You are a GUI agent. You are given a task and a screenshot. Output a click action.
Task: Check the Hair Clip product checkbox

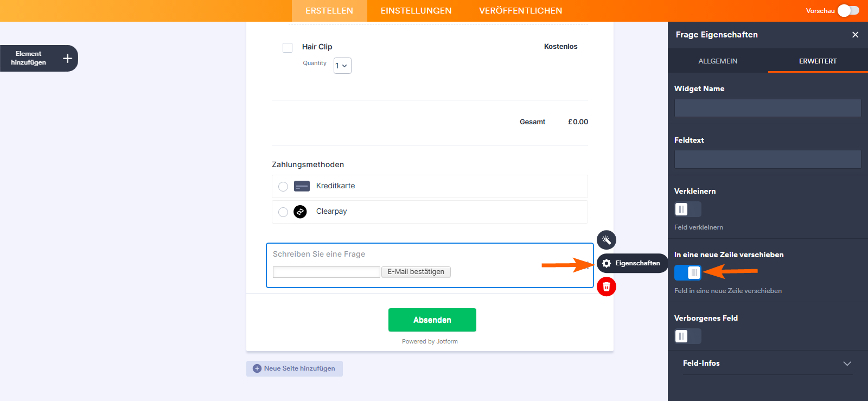click(x=288, y=48)
